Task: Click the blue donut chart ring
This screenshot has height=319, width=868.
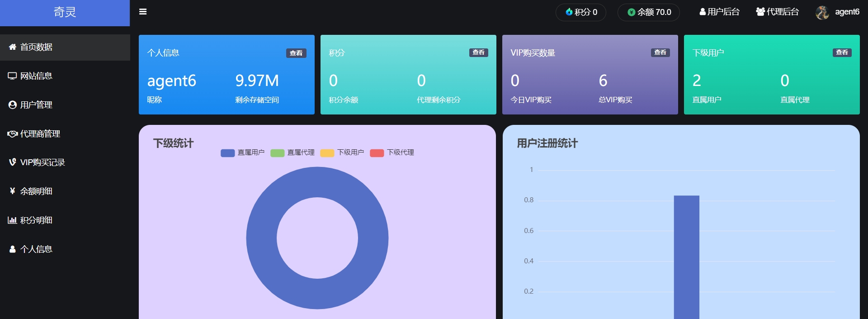Action: [261, 238]
